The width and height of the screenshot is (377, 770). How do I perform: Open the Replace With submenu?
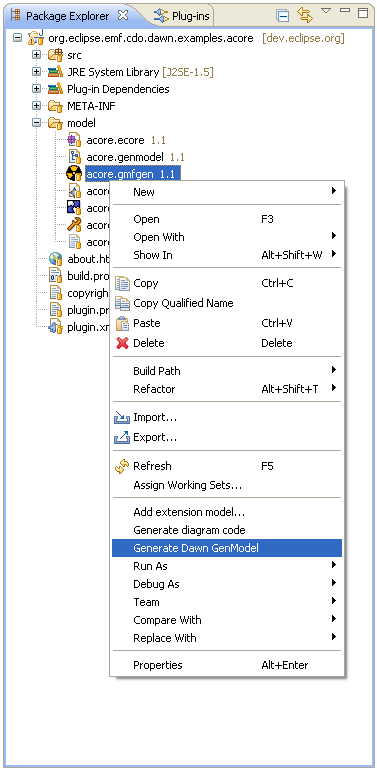pyautogui.click(x=227, y=638)
